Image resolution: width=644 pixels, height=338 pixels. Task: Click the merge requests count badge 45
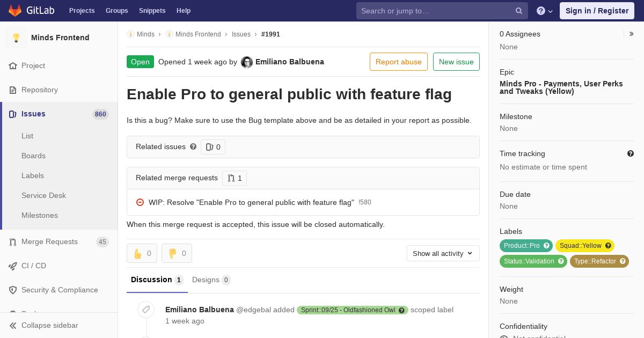click(x=103, y=242)
